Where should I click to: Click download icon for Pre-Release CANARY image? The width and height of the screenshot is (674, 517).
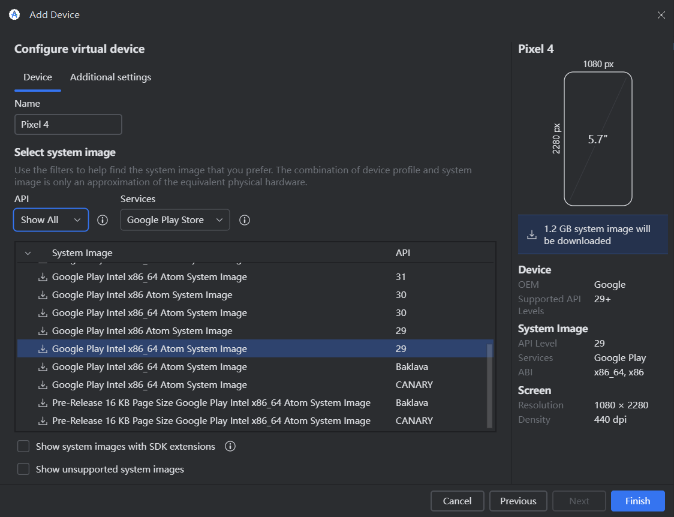[x=43, y=421]
